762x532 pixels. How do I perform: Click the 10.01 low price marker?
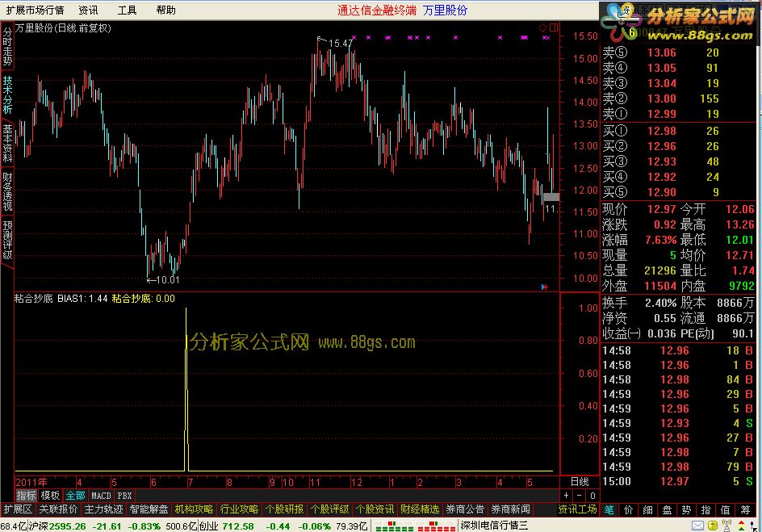tap(168, 280)
